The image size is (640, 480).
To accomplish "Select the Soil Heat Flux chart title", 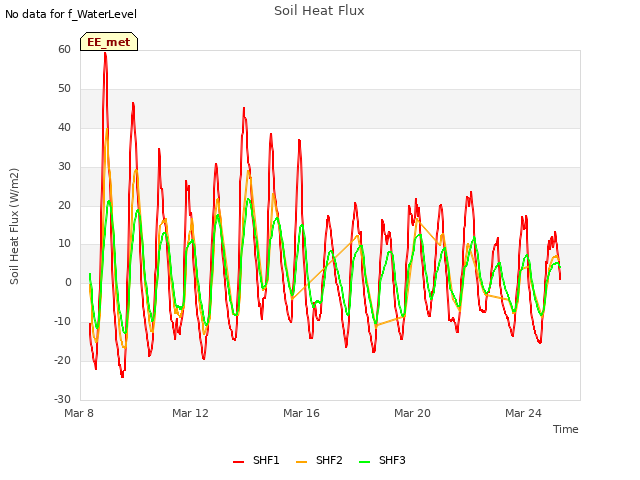I will click(x=319, y=11).
